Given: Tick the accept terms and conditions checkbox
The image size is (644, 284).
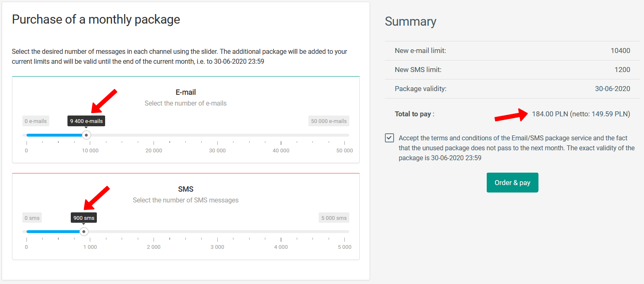Looking at the screenshot, I should [x=389, y=138].
